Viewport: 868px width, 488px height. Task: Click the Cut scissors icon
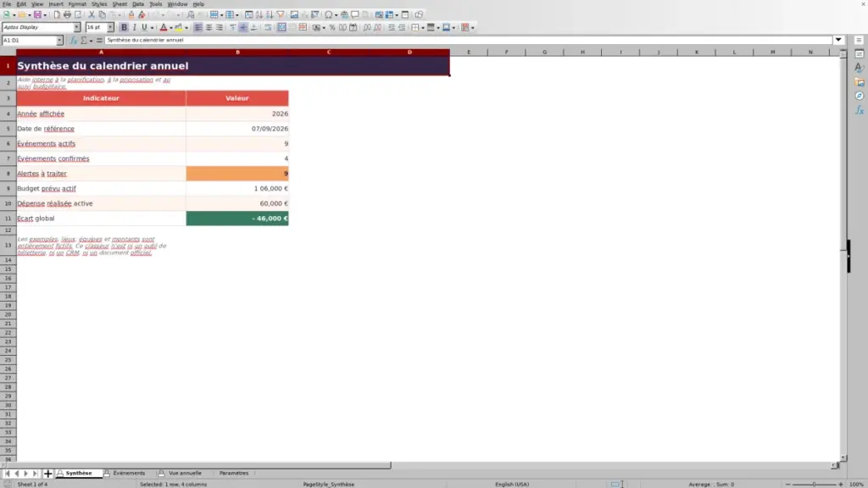coord(92,15)
